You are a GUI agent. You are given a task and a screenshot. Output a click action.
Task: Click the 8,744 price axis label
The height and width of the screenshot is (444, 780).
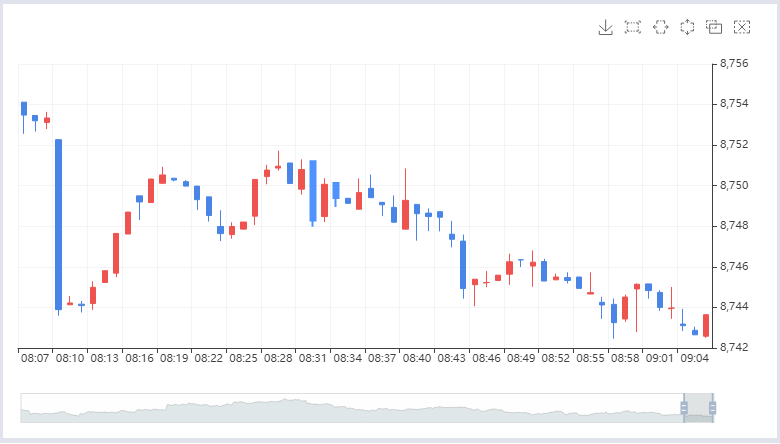click(734, 307)
